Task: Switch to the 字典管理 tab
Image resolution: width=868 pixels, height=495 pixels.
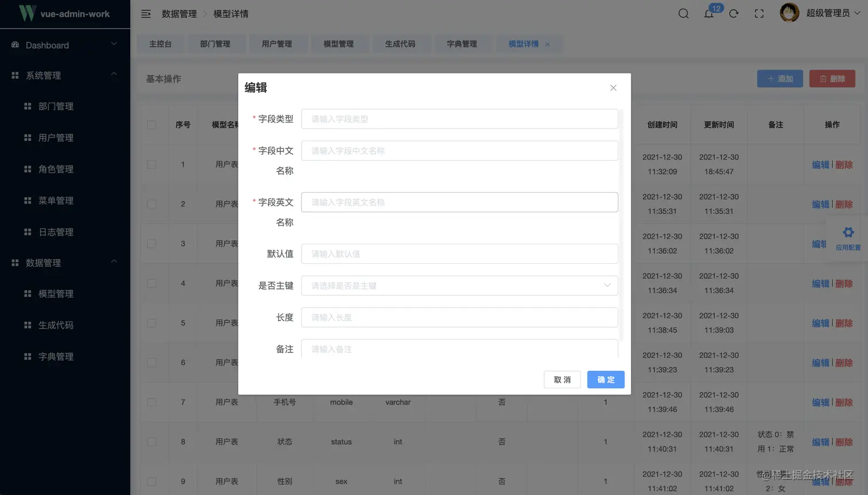Action: [x=462, y=43]
